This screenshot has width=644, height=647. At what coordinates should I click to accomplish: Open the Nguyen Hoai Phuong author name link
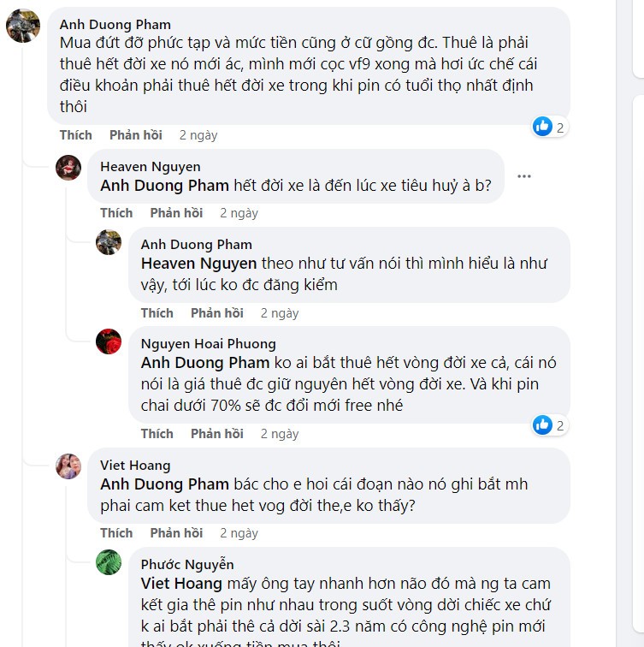click(208, 343)
